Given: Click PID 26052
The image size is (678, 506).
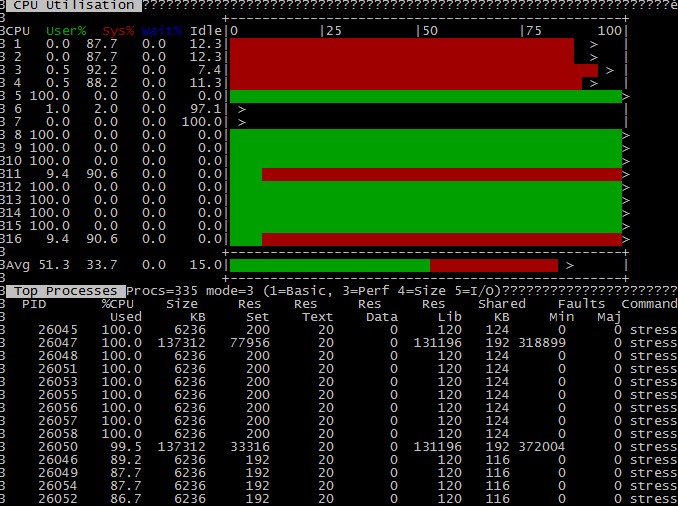Looking at the screenshot, I should point(58,499).
